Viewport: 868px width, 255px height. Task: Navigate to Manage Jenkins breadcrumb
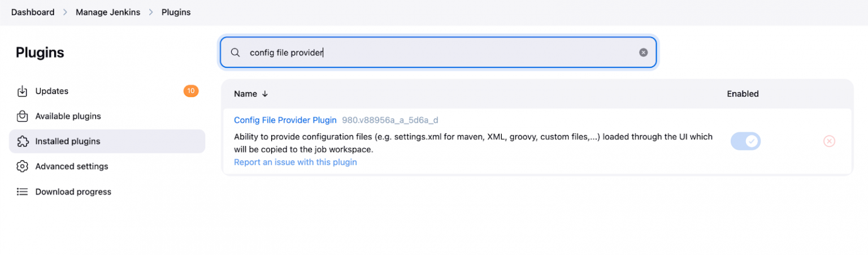(x=108, y=12)
